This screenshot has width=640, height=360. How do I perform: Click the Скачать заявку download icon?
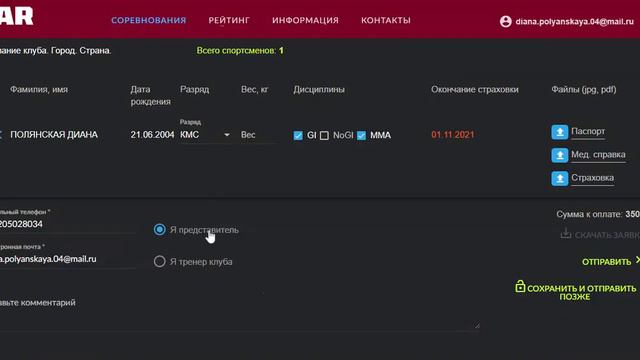pos(566,233)
